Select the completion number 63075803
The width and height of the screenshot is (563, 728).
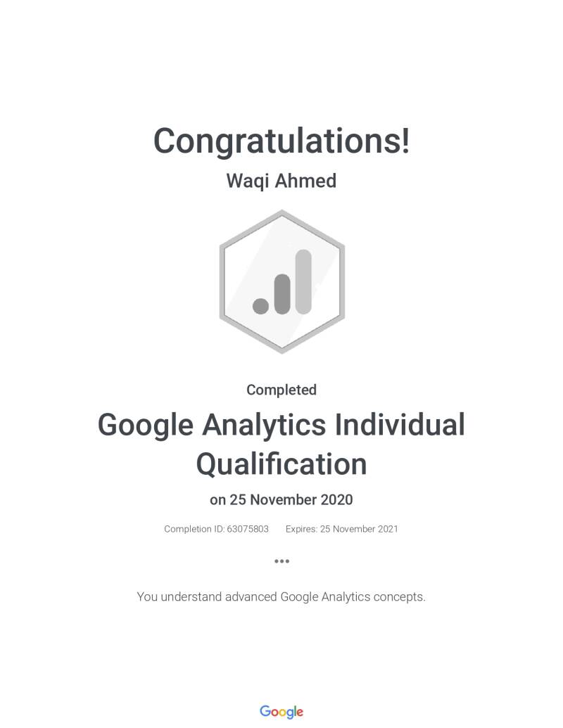248,529
